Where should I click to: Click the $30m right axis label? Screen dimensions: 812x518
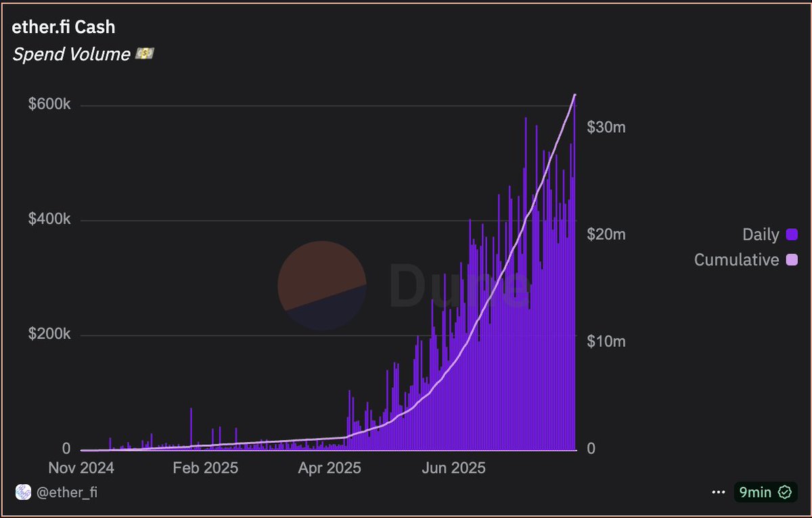click(606, 127)
